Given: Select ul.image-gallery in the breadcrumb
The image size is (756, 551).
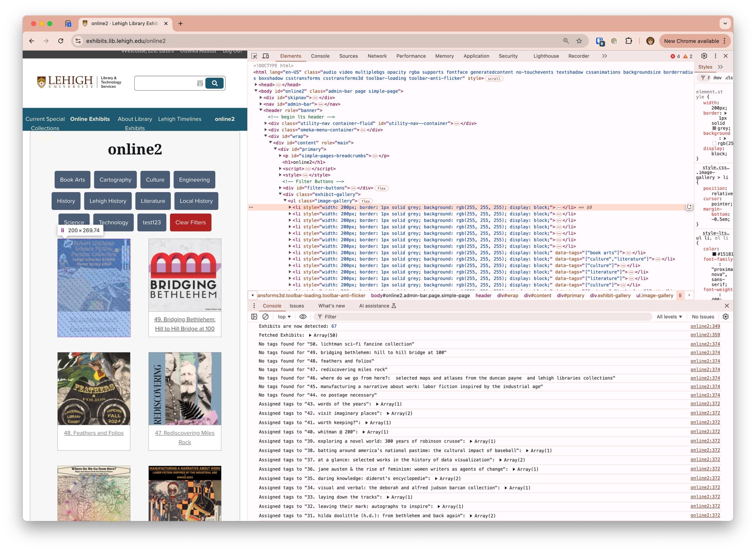Looking at the screenshot, I should 654,295.
